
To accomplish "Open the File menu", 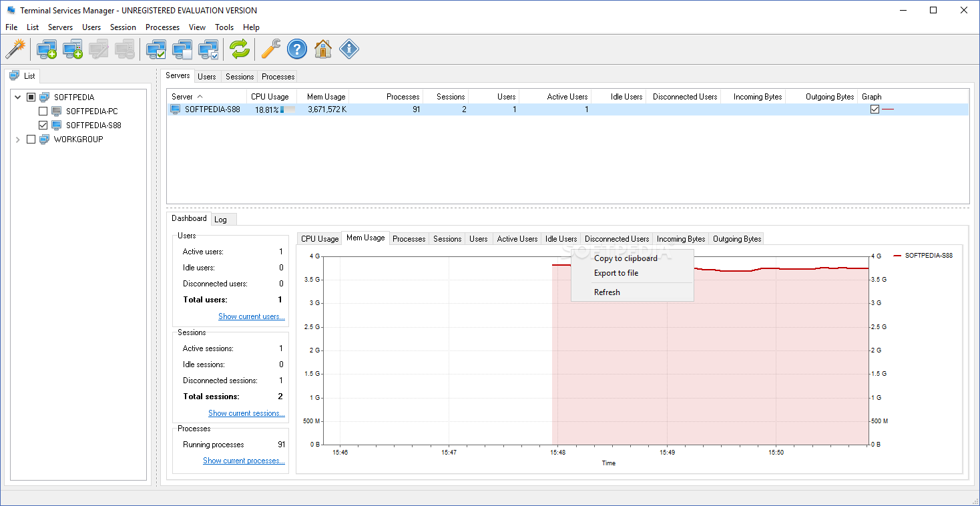I will (x=11, y=27).
